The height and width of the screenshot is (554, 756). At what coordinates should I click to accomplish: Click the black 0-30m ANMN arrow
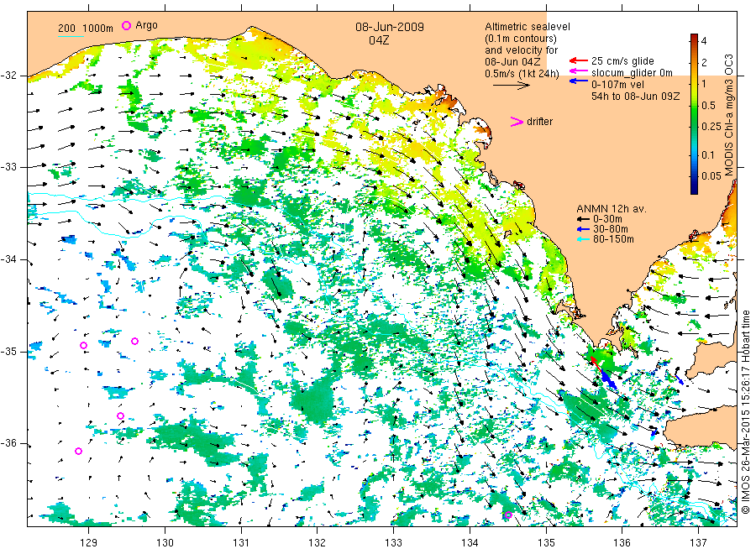(x=583, y=219)
